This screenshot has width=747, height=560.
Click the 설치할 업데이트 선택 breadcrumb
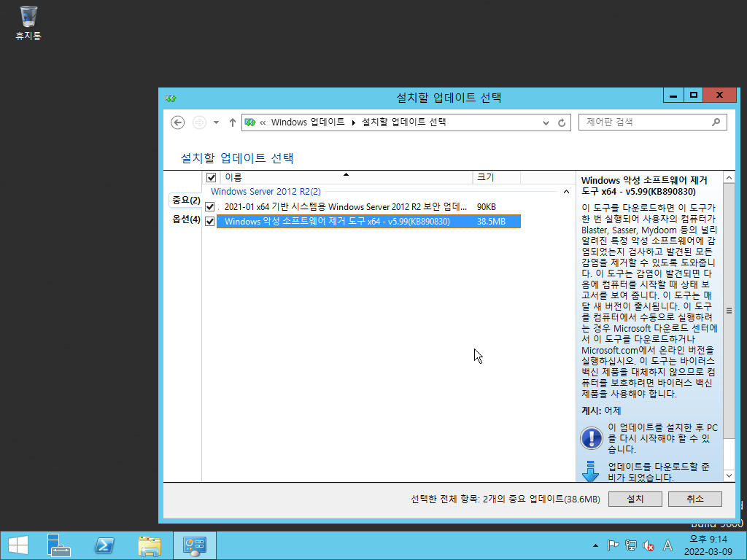pyautogui.click(x=404, y=122)
